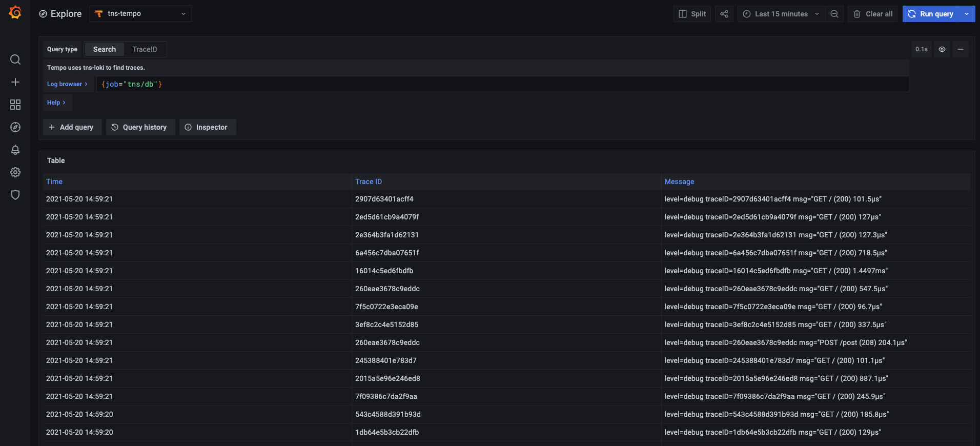The width and height of the screenshot is (980, 446).
Task: Click the Grafana logo home icon
Action: [x=15, y=12]
